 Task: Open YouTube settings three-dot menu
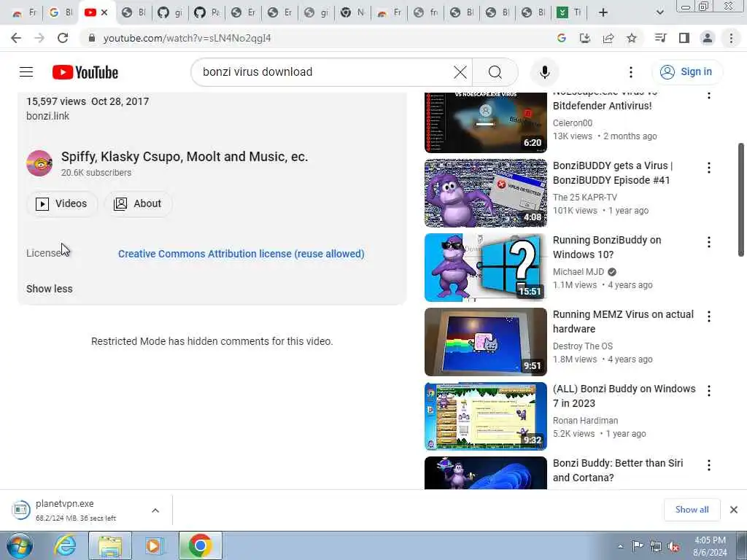point(631,72)
